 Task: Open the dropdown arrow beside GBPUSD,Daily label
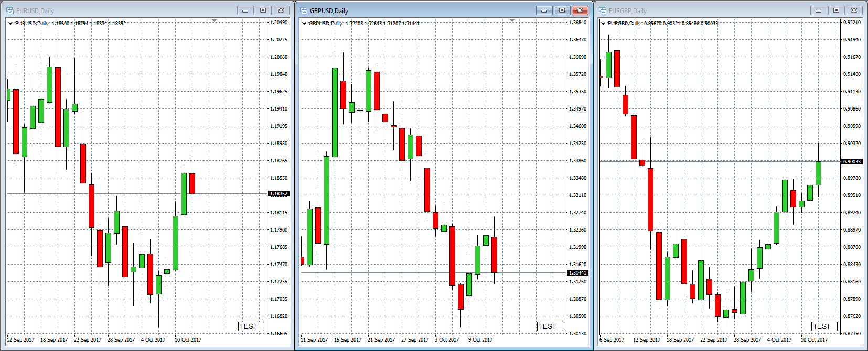(304, 24)
